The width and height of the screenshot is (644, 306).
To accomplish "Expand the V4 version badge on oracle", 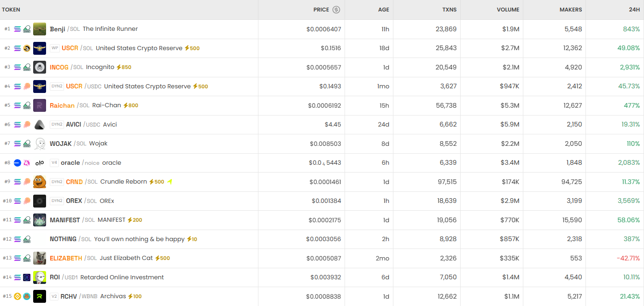I will click(54, 162).
